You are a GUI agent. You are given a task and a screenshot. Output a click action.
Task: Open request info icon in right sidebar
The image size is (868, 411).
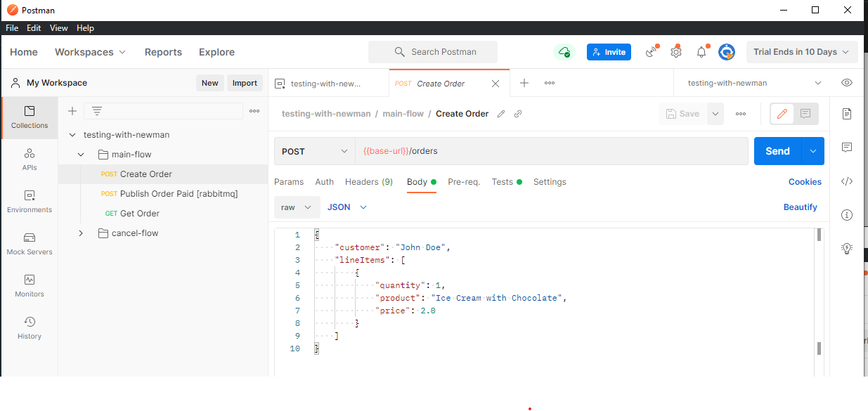(x=847, y=215)
